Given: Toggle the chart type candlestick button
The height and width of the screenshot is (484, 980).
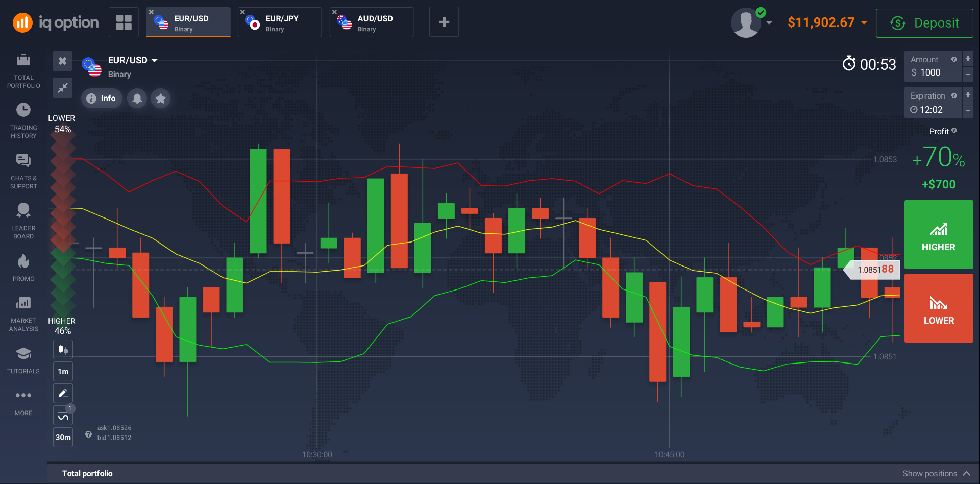Looking at the screenshot, I should (x=63, y=350).
